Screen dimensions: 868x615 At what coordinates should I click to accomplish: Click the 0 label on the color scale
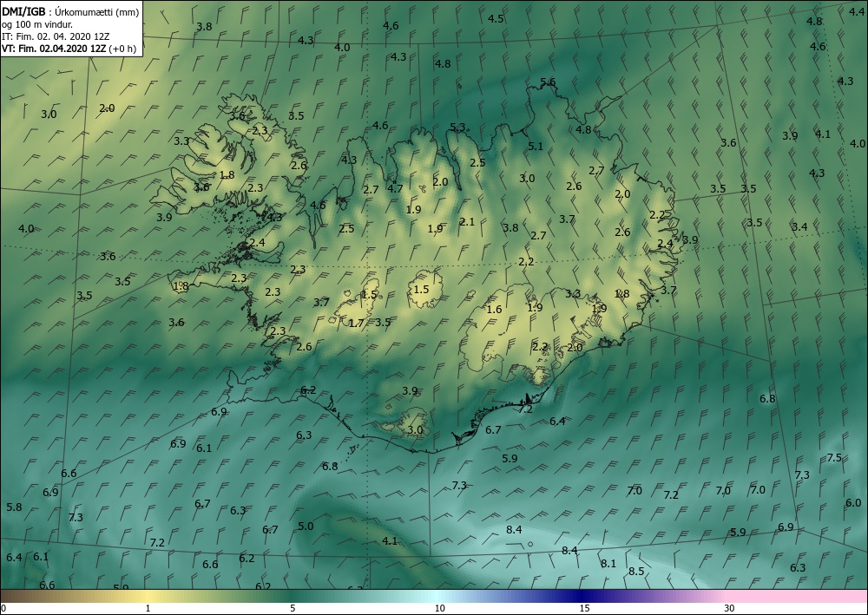point(3,609)
